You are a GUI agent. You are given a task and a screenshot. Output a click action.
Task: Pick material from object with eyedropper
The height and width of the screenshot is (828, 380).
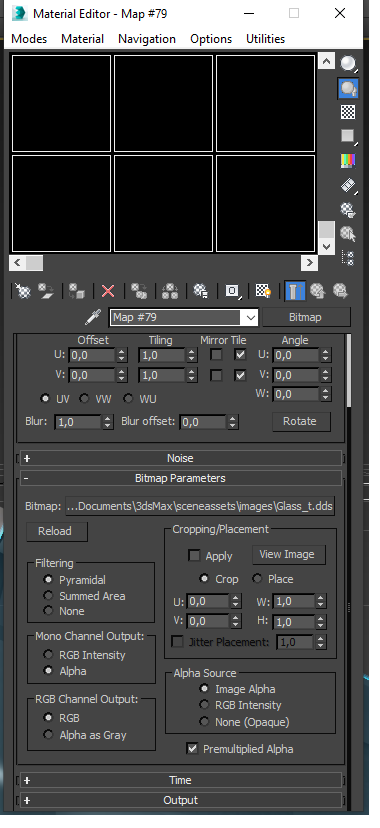(93, 317)
